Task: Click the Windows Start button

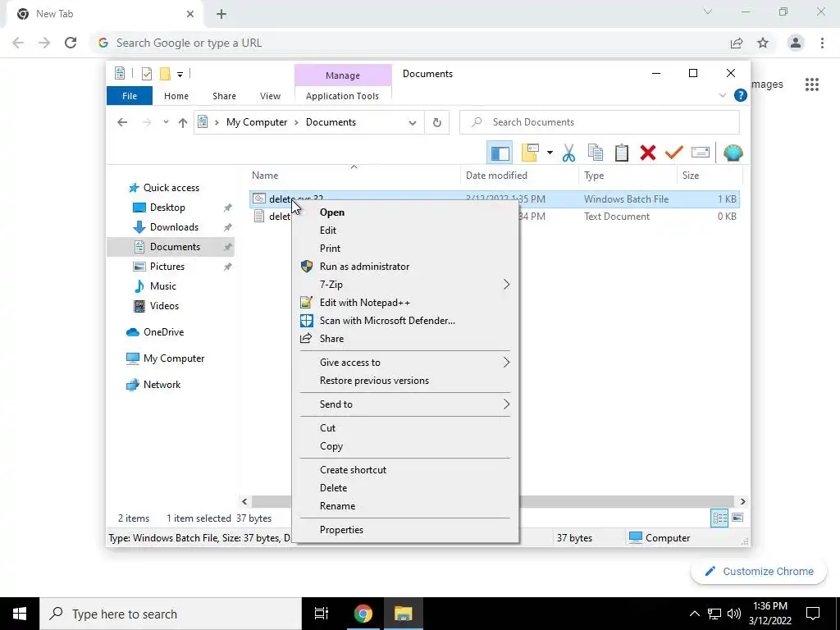Action: [x=20, y=614]
